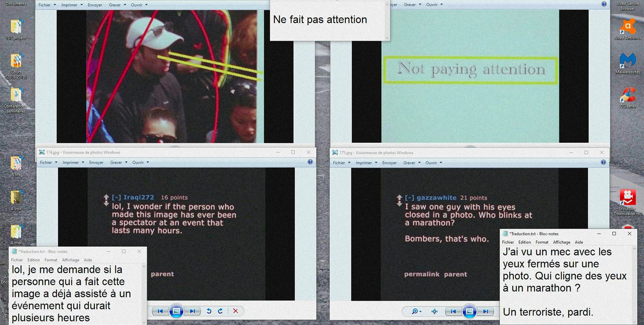Open the Avast Antivirus desktop icon

tap(627, 28)
